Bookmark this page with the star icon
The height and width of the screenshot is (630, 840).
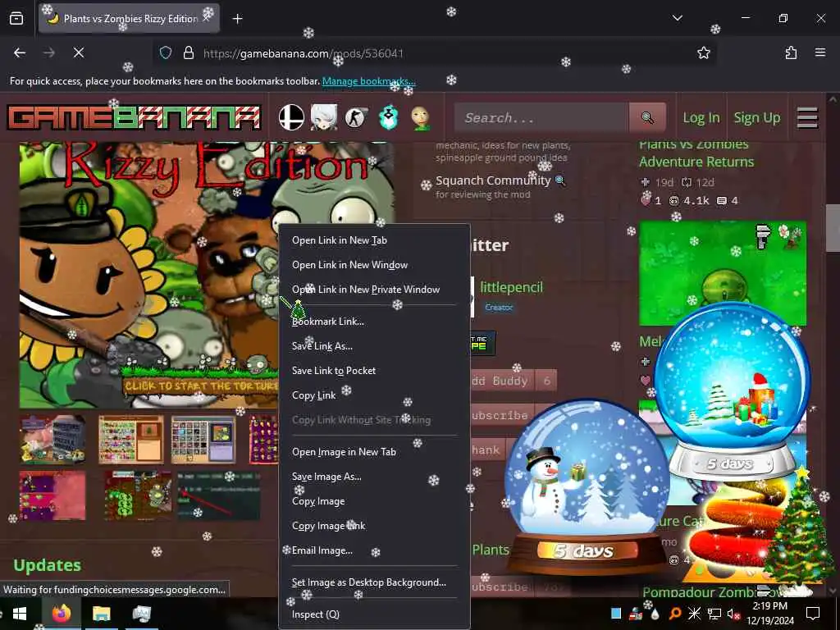tap(703, 52)
